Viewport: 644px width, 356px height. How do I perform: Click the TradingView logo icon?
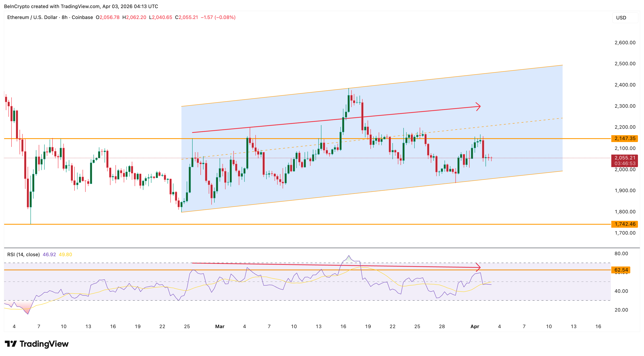pos(10,343)
